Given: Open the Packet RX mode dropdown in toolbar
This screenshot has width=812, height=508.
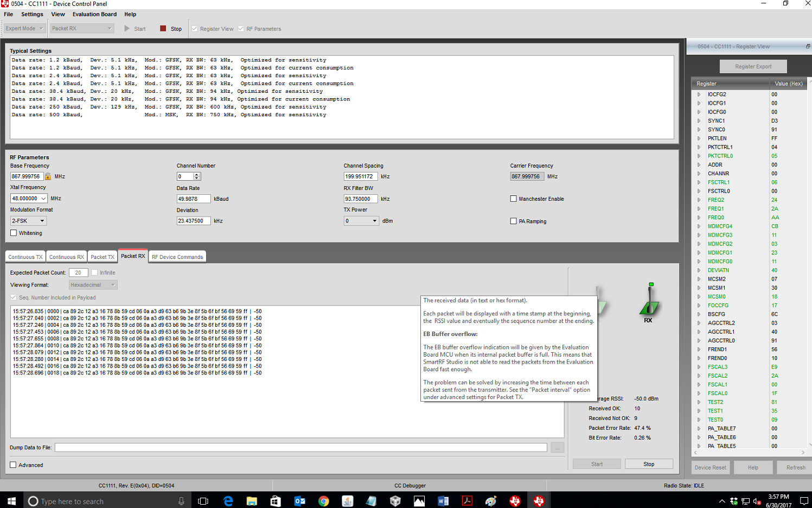Looking at the screenshot, I should (82, 28).
